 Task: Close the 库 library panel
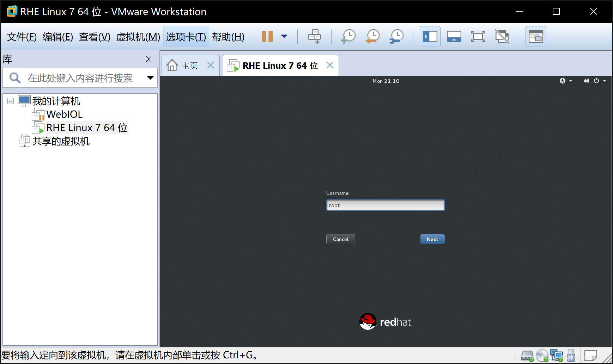pos(148,59)
